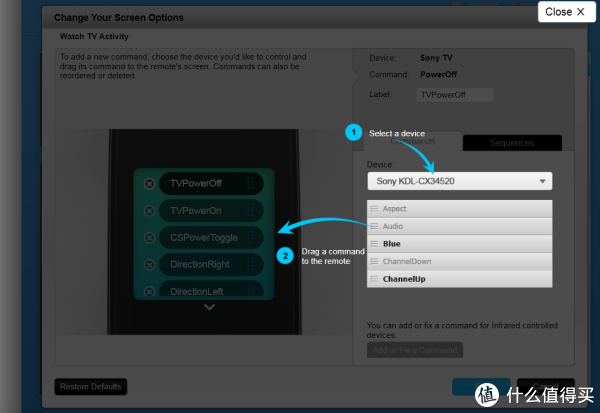Screen dimensions: 600x413
Task: Click the grip icon beside Blue command
Action: click(374, 244)
